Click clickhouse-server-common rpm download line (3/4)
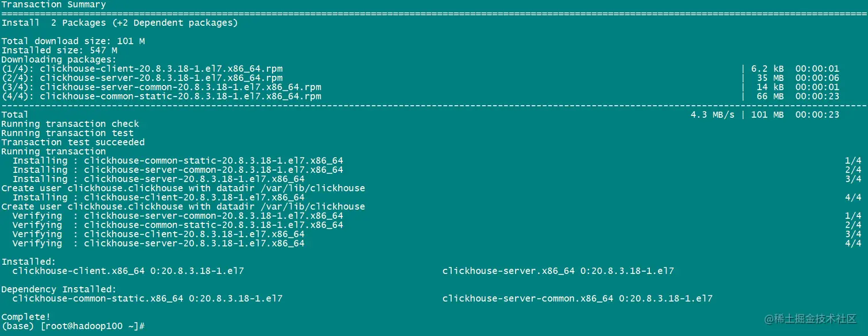This screenshot has height=336, width=868. tap(161, 87)
